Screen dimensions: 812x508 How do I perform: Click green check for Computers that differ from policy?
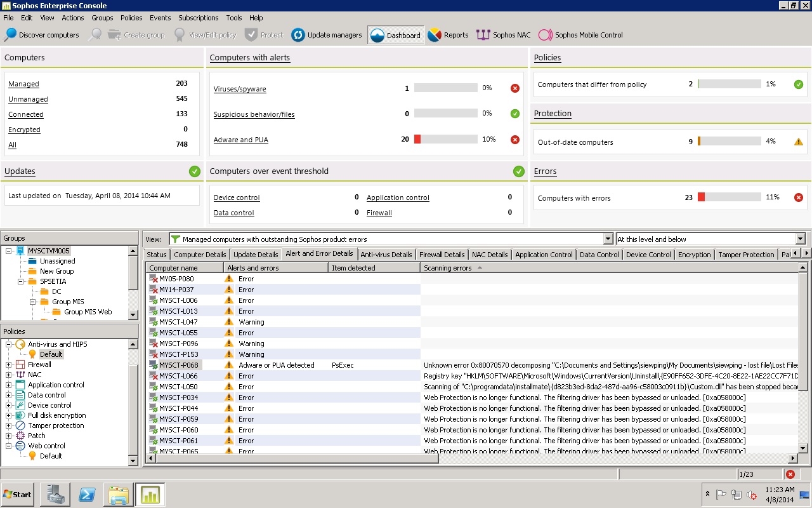click(x=799, y=84)
